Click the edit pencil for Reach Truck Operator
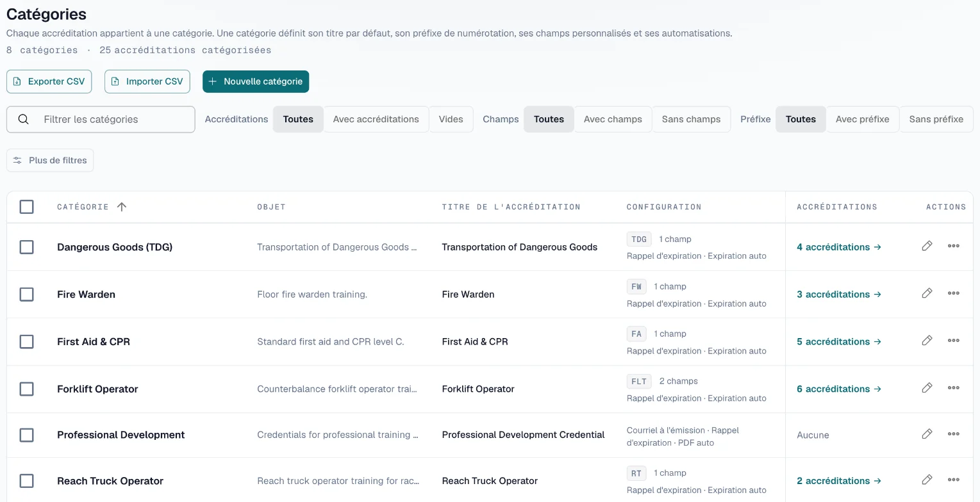This screenshot has height=502, width=980. point(927,480)
